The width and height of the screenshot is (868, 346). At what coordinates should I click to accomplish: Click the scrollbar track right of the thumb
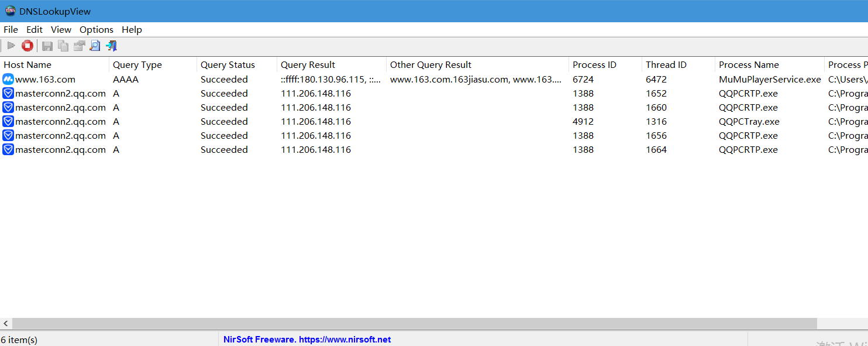click(x=842, y=323)
